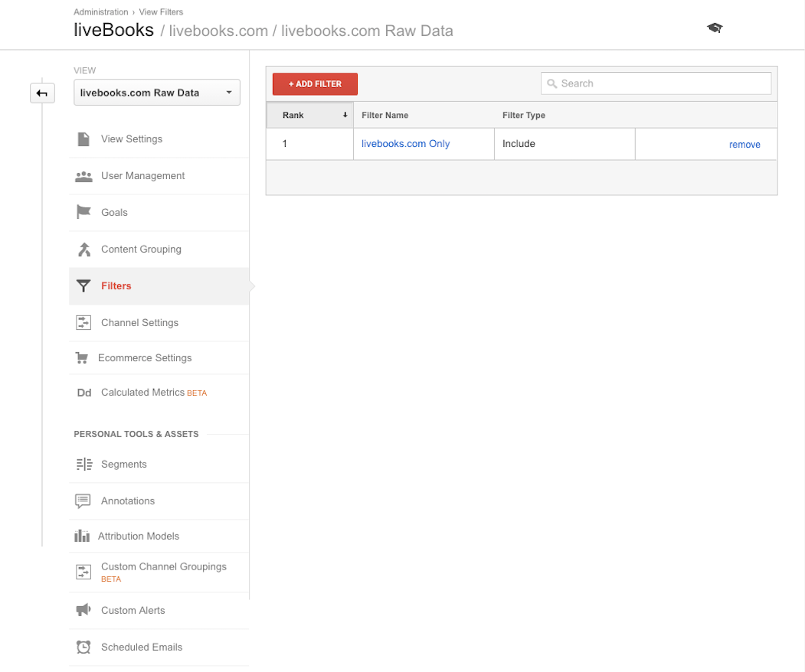This screenshot has width=805, height=672.
Task: Open Channel Settings in the sidebar
Action: coord(139,323)
